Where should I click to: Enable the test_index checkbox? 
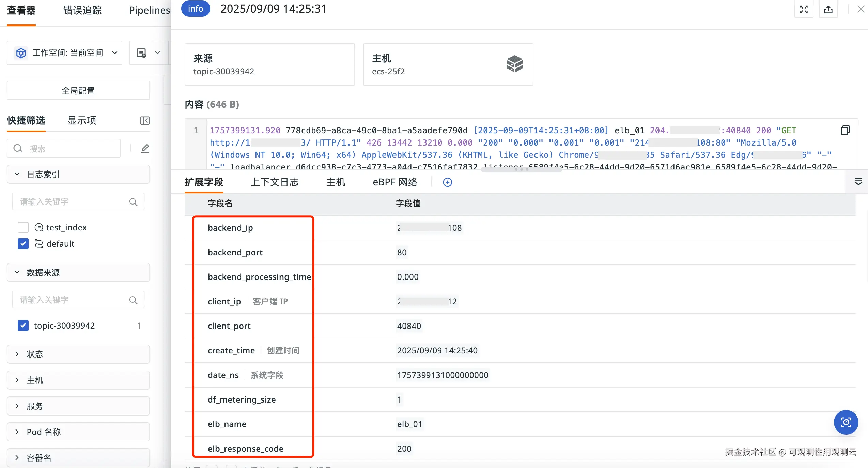click(23, 227)
